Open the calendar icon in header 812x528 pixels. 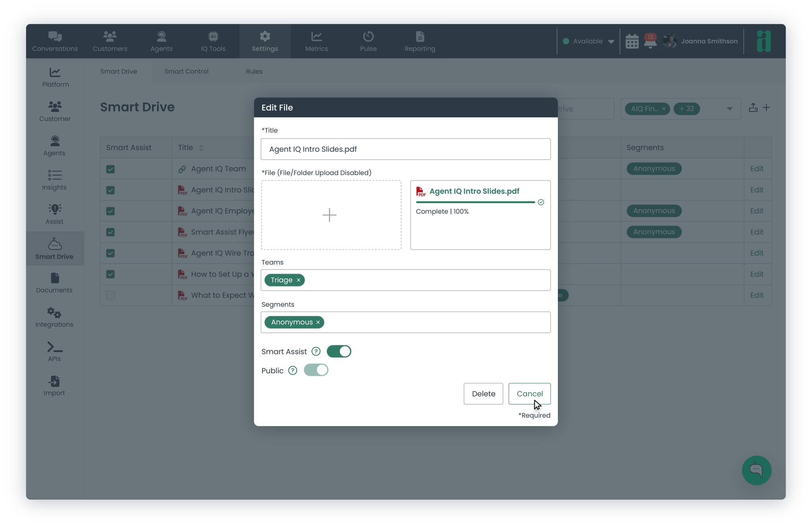point(632,41)
